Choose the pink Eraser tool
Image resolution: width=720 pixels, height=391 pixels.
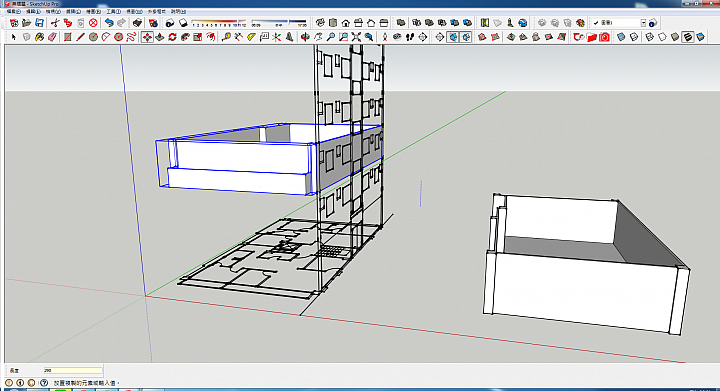52,37
